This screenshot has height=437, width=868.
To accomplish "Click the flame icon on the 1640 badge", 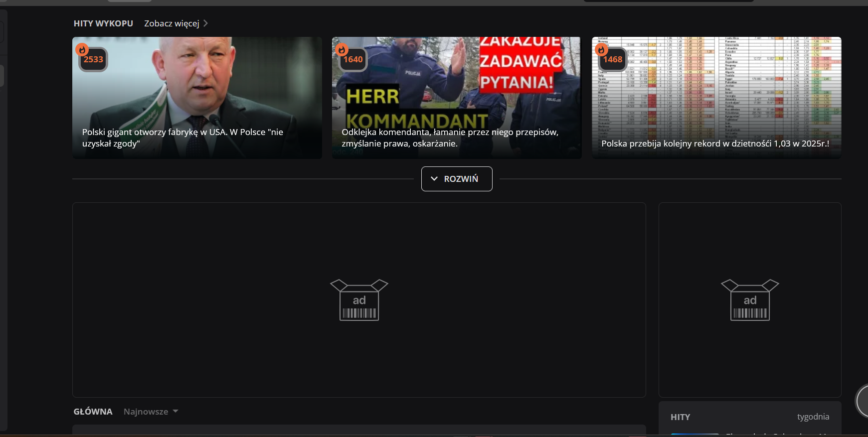I will tap(342, 50).
